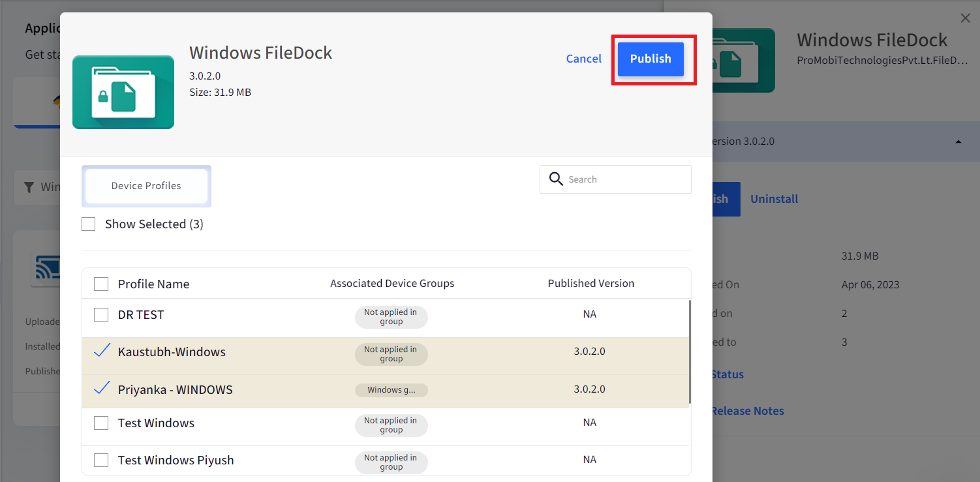Click the Associated Device Groups column header
The width and height of the screenshot is (980, 482).
click(x=392, y=284)
